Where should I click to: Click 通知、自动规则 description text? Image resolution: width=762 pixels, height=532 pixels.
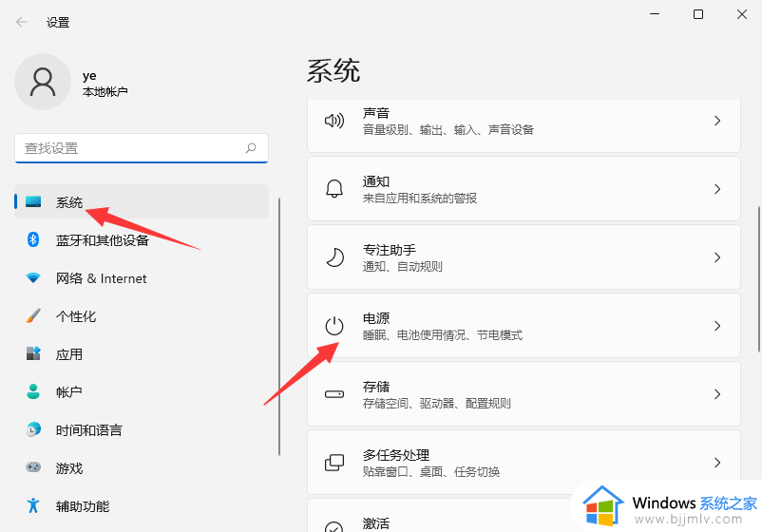(x=403, y=267)
